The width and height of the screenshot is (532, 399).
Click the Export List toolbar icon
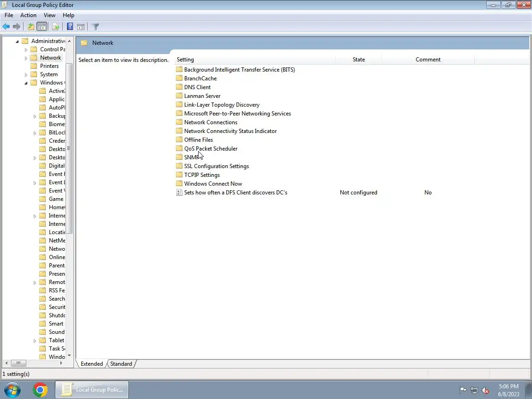click(x=56, y=26)
